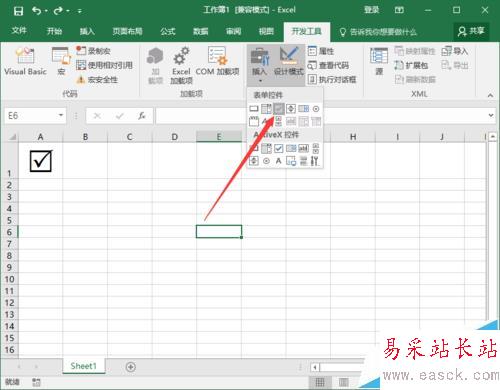Select form control Option Button icon

pos(316,109)
